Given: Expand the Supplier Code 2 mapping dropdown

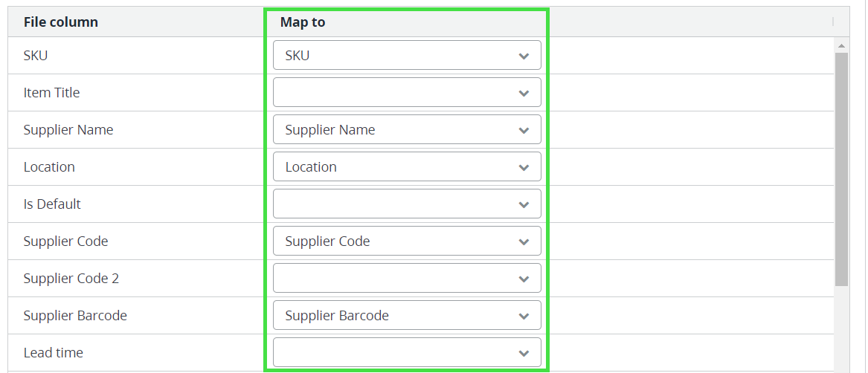Looking at the screenshot, I should point(406,279).
